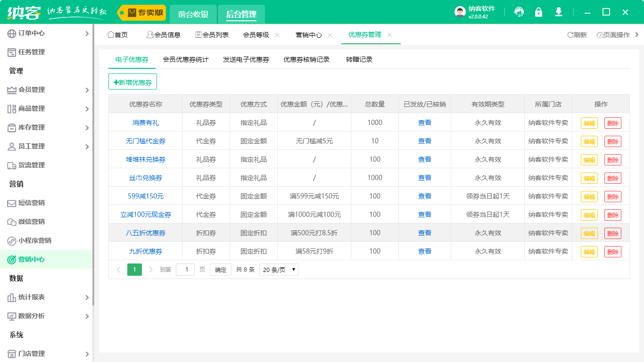Click the 货流管理 truck icon
The height and width of the screenshot is (362, 644).
tap(12, 165)
